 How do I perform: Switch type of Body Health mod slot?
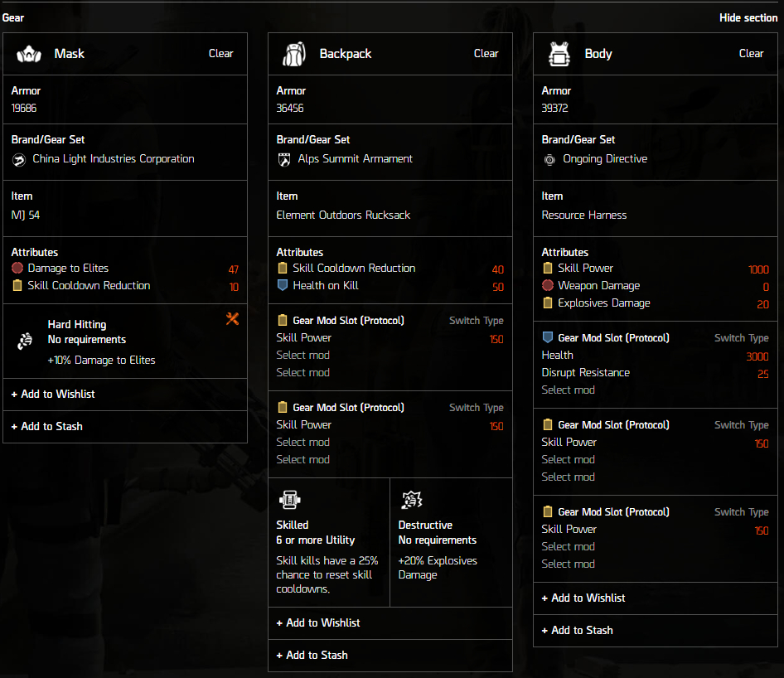(x=741, y=338)
